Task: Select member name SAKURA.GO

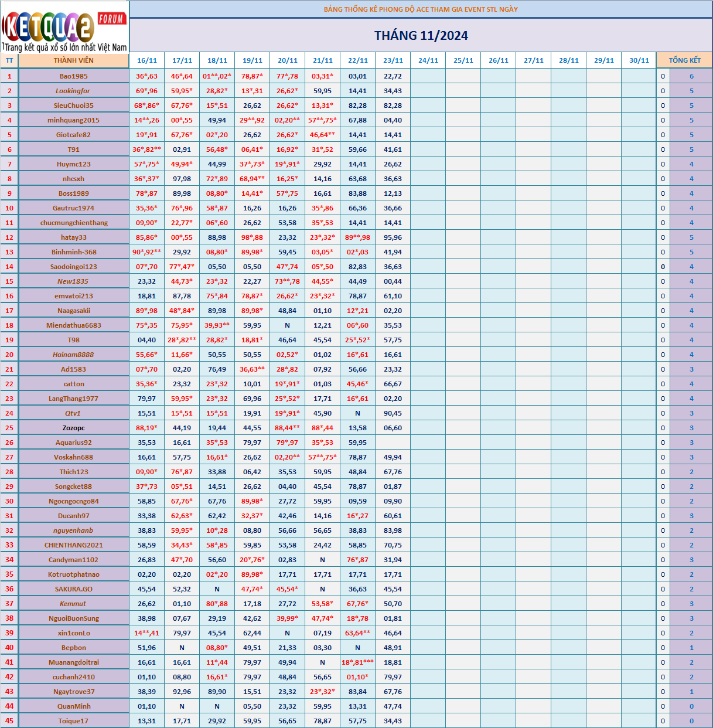Action: coord(74,589)
